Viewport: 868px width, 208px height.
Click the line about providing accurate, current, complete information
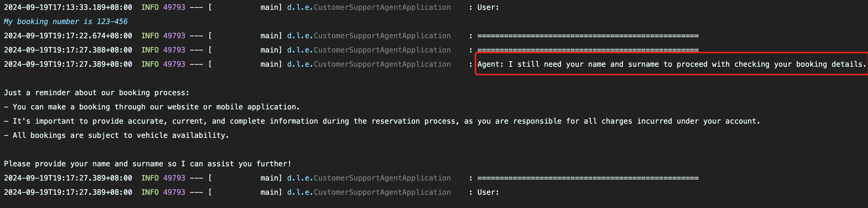(382, 121)
